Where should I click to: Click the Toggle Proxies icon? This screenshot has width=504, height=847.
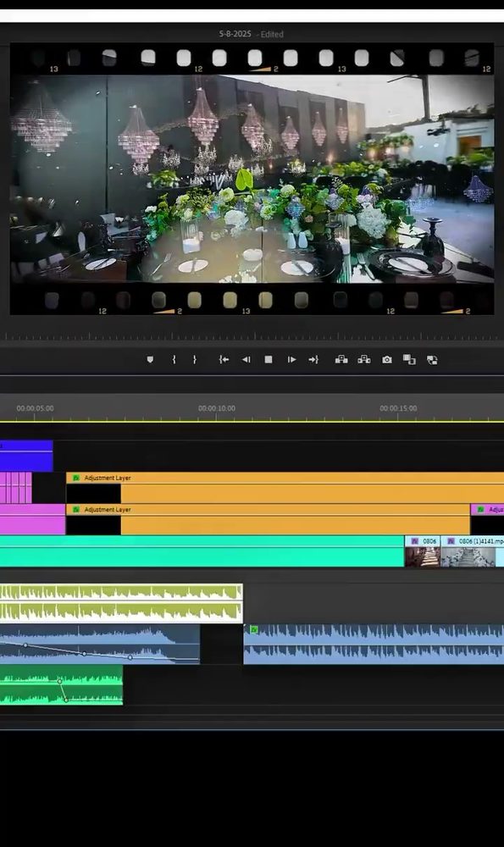[x=432, y=360]
